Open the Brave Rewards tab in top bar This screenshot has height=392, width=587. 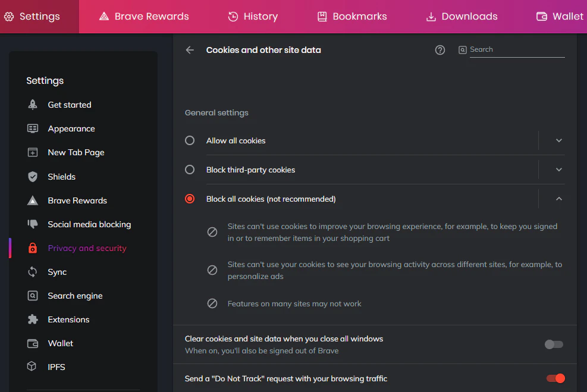pyautogui.click(x=144, y=17)
